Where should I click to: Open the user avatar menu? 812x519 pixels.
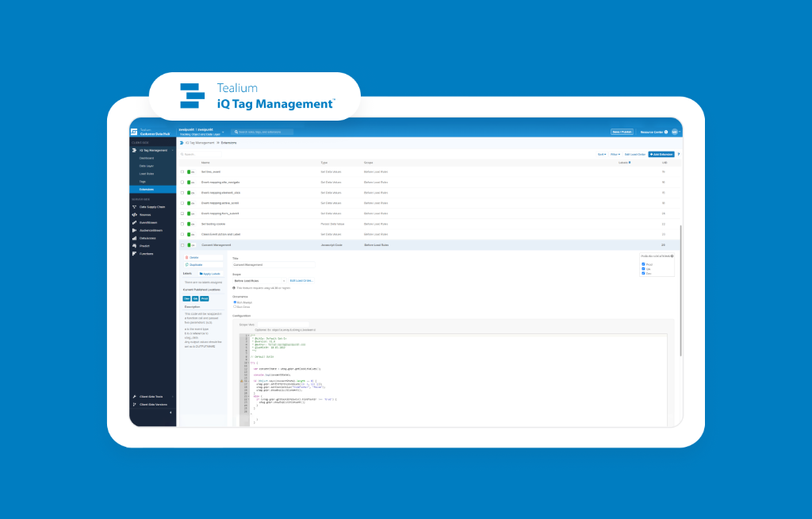point(676,133)
